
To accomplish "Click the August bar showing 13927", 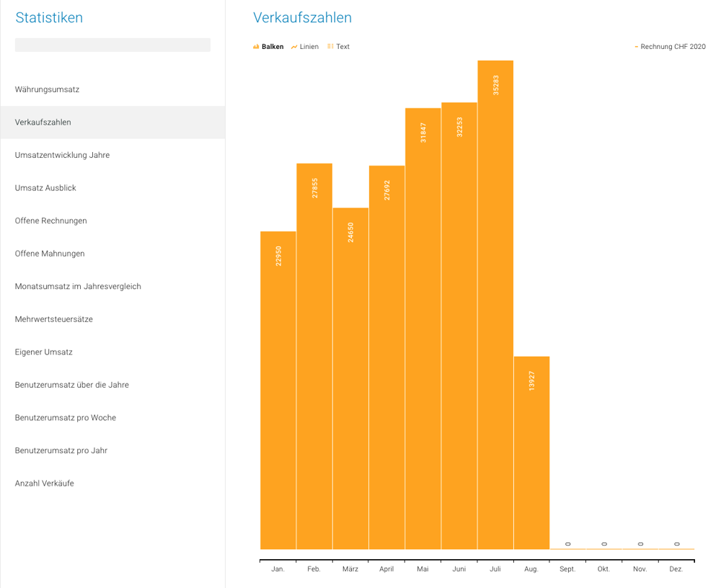I will 531,453.
